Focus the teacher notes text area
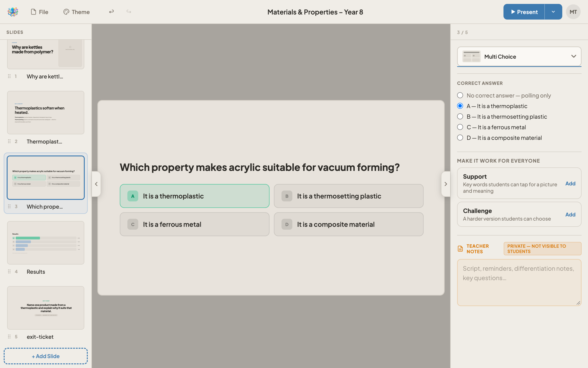The width and height of the screenshot is (588, 368). point(519,282)
